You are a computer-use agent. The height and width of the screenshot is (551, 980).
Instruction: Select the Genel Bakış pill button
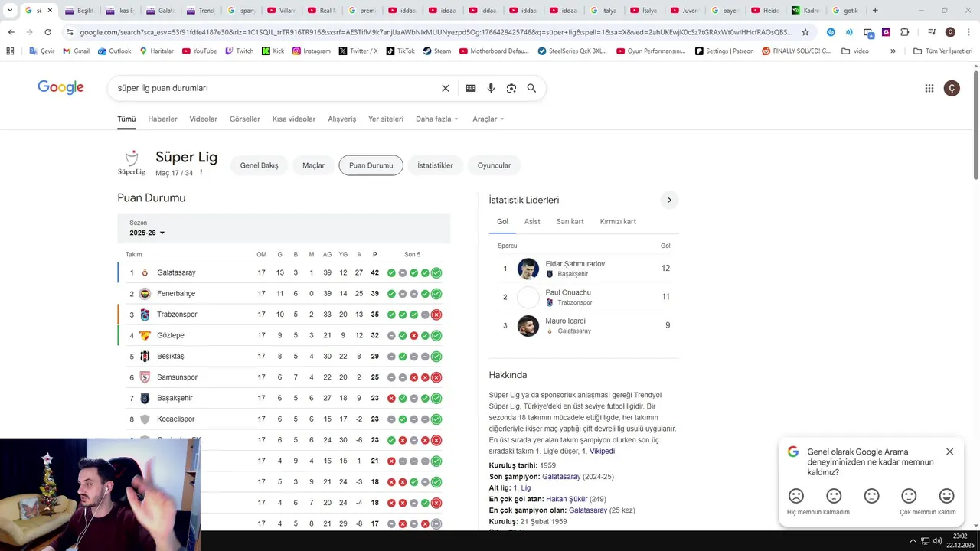(x=259, y=165)
